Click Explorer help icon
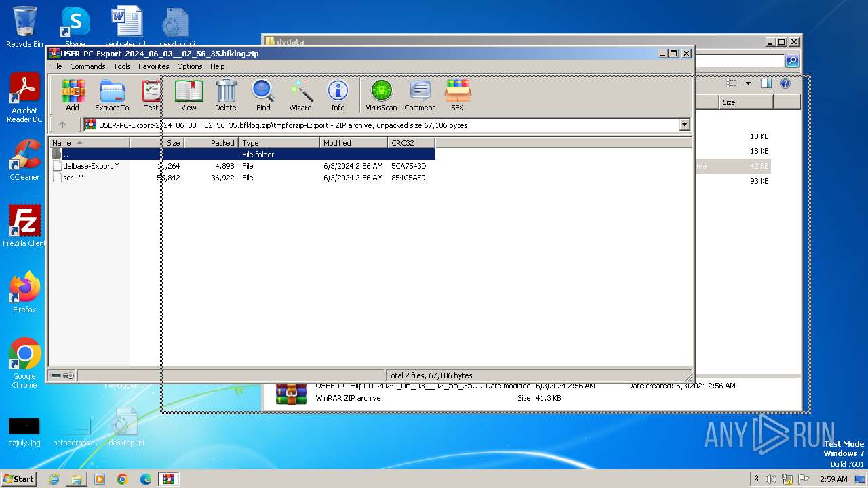Image resolution: width=868 pixels, height=488 pixels. tap(785, 83)
